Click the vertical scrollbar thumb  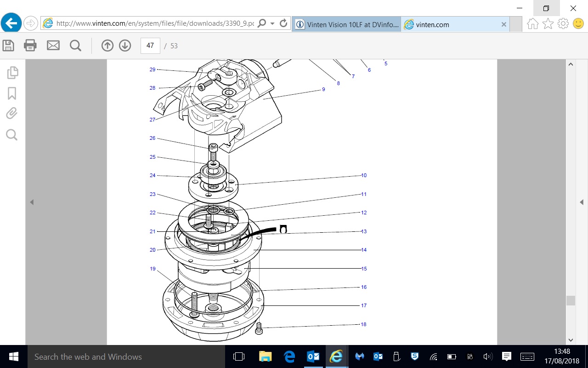[x=571, y=300]
